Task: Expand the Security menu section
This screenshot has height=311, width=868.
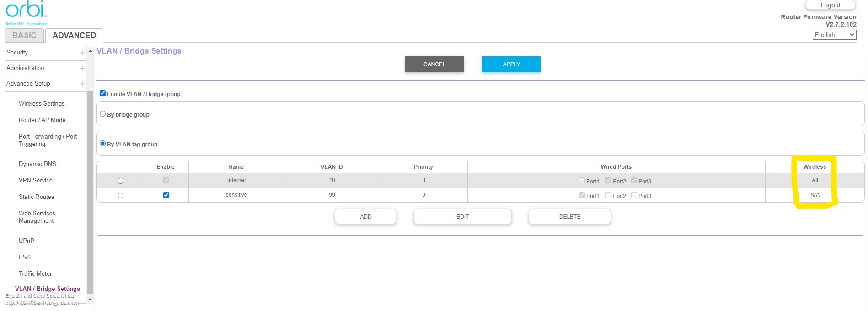Action: 82,53
